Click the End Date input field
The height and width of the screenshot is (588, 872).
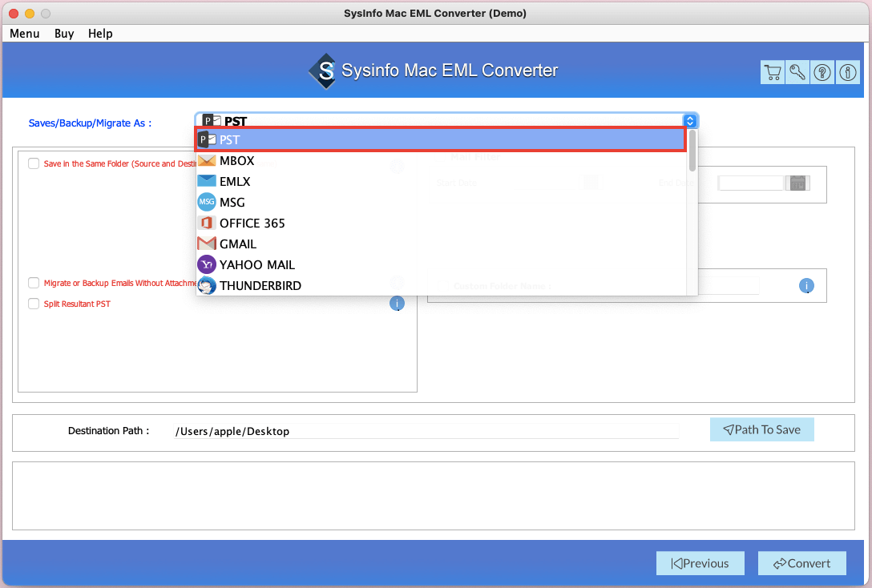(751, 183)
